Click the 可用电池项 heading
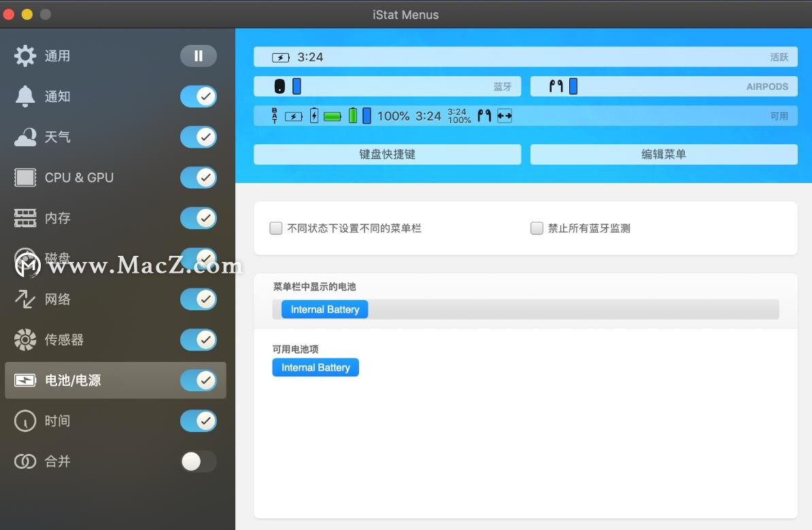The image size is (812, 530). pyautogui.click(x=295, y=349)
